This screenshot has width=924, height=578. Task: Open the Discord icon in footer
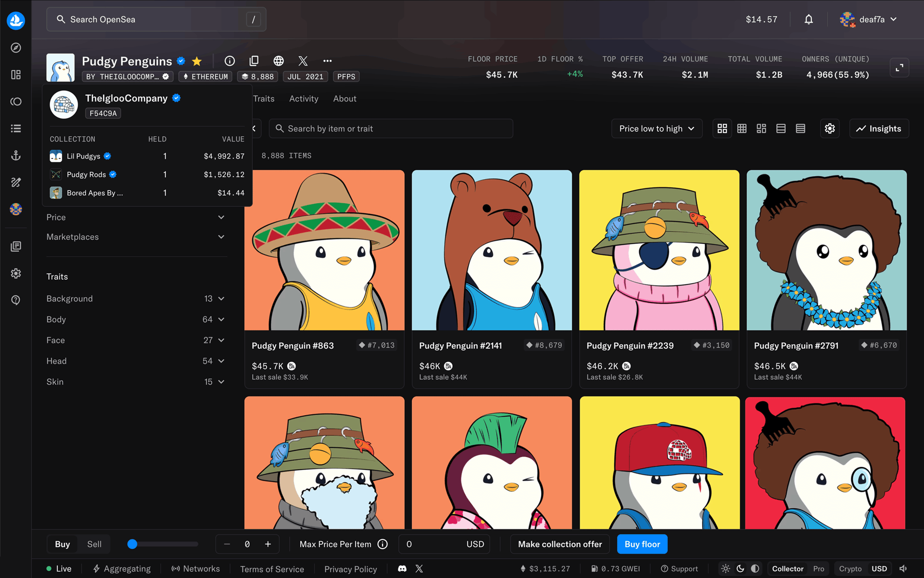pyautogui.click(x=402, y=569)
